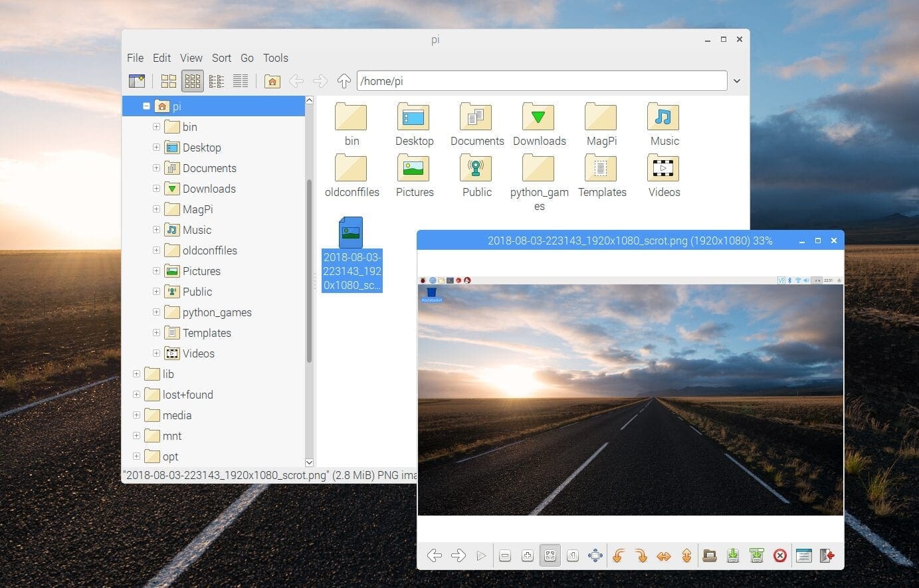919x588 pixels.
Task: Select python_games in the sidebar tree
Action: [x=217, y=312]
